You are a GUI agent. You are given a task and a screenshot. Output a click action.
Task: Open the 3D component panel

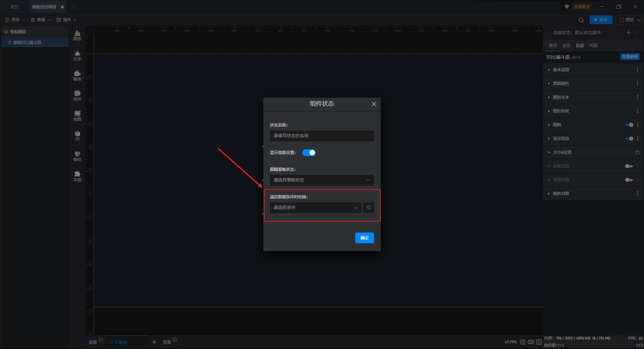click(77, 136)
